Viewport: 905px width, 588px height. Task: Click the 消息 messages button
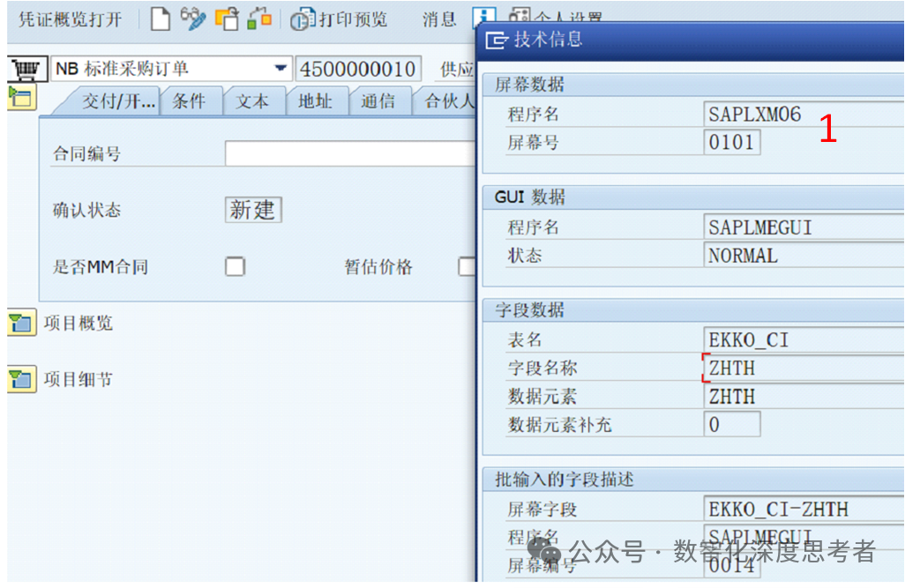click(438, 19)
